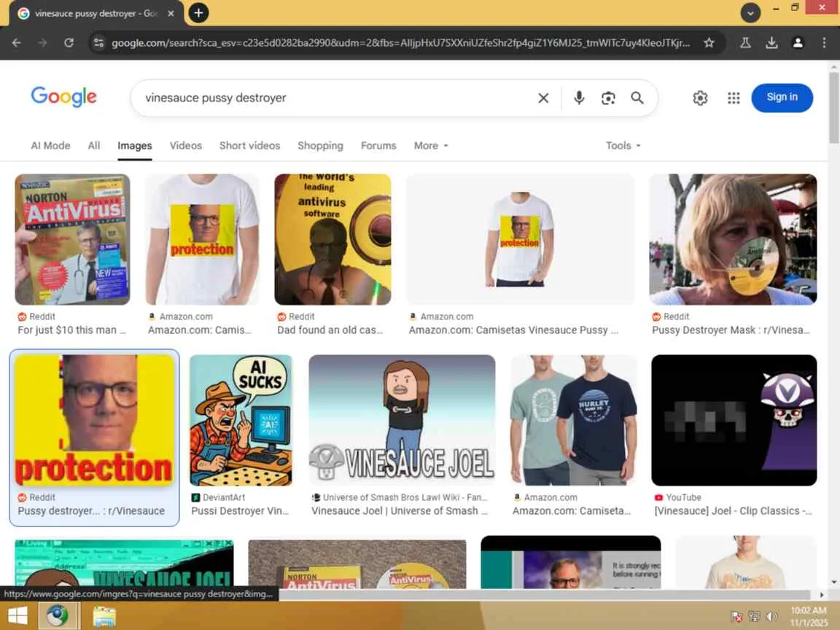Switch to AI Mode tab

50,146
